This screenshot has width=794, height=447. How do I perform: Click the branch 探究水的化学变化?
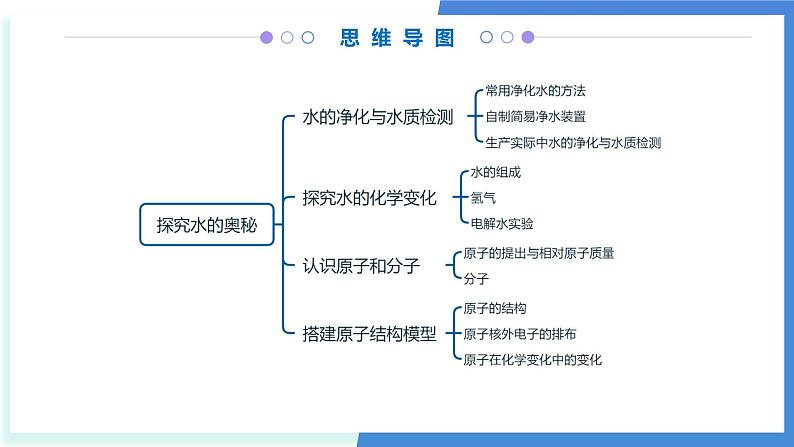(370, 198)
